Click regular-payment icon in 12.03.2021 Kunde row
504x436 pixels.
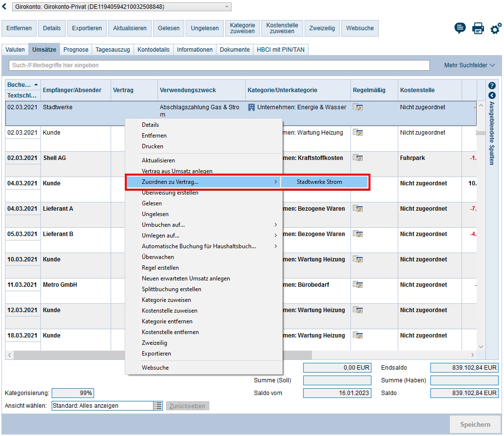point(358,310)
